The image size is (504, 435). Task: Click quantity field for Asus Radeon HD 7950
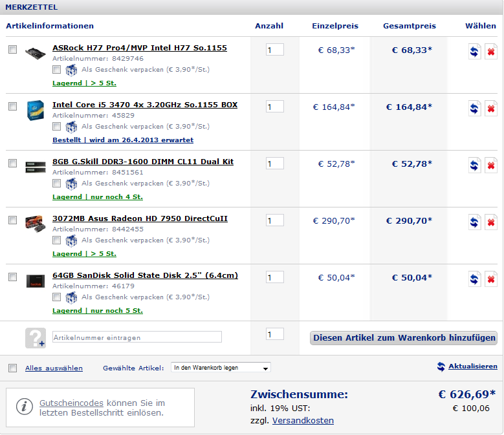click(x=275, y=220)
